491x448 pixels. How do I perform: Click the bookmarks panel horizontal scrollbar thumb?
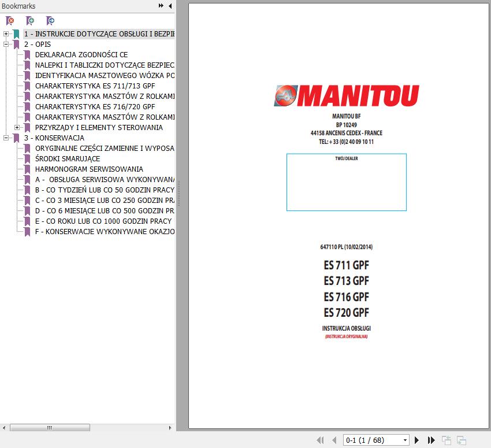point(50,428)
